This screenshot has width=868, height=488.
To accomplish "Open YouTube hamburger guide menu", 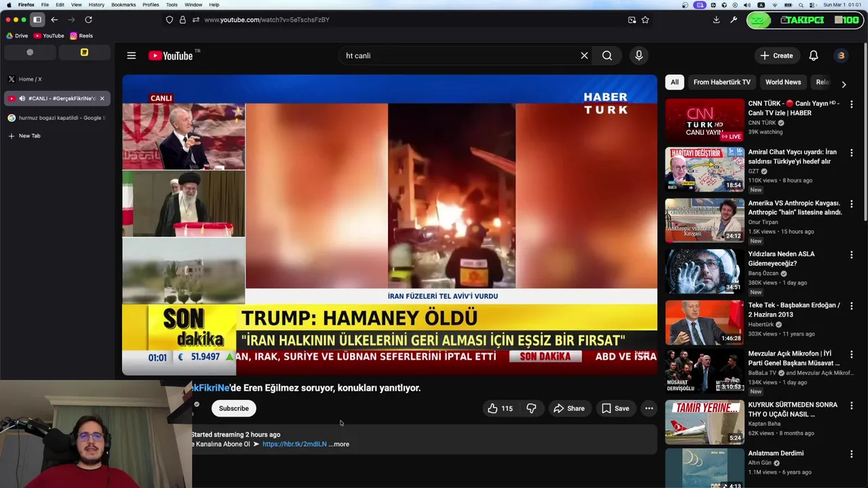I will [132, 56].
